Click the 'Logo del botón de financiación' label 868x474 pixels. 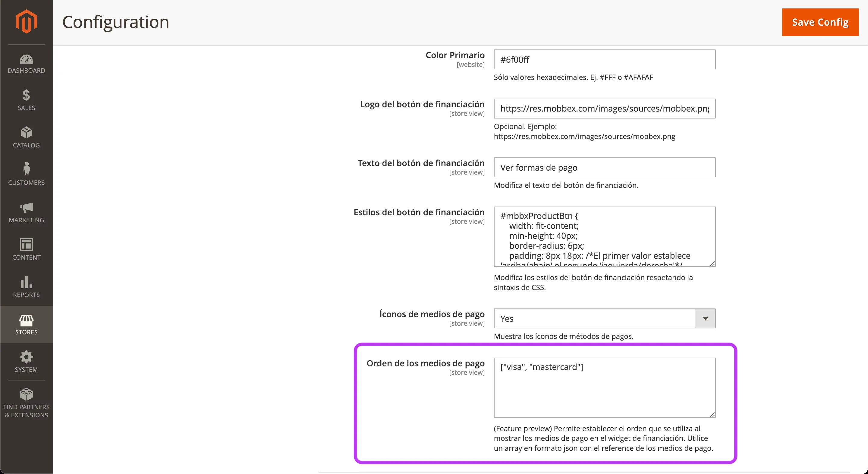[422, 104]
